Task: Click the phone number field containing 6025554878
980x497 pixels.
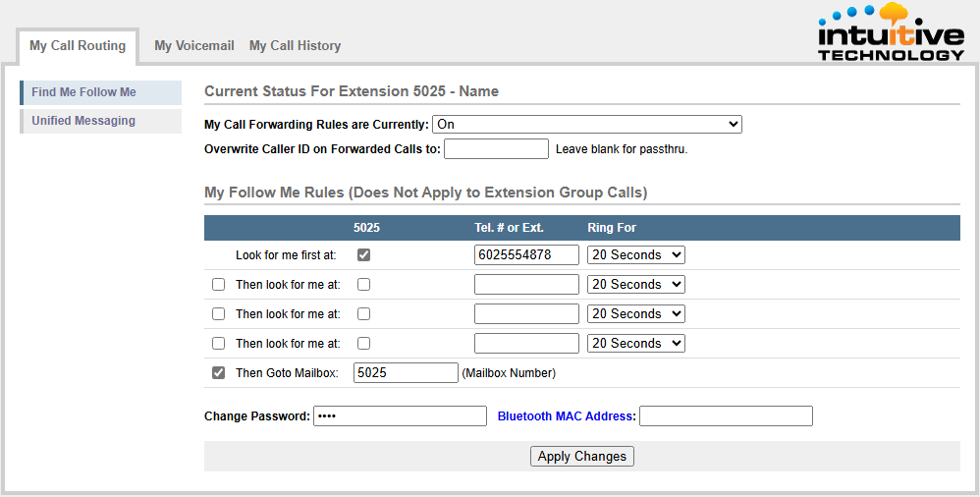Action: pyautogui.click(x=526, y=255)
